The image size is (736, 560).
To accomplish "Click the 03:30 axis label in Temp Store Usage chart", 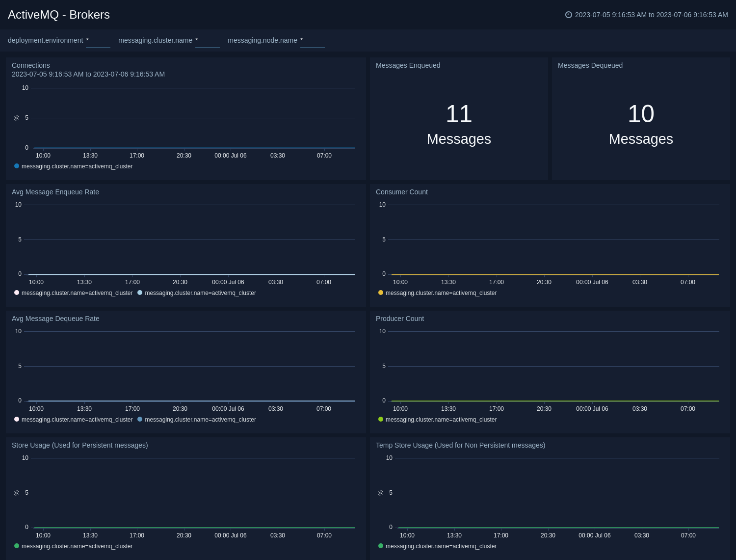I will (642, 535).
